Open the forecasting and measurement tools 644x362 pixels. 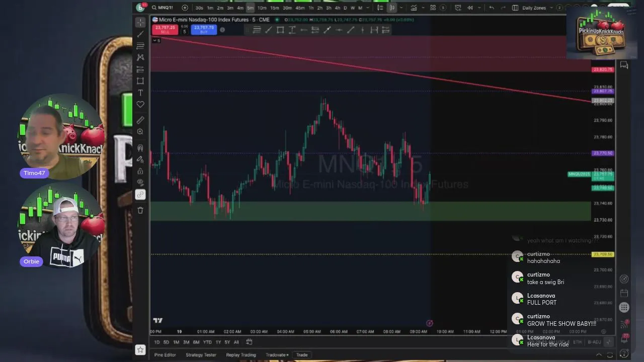tap(140, 69)
